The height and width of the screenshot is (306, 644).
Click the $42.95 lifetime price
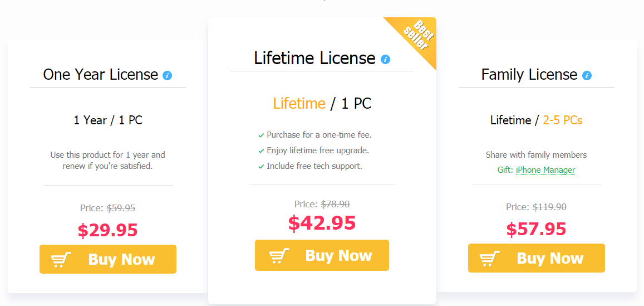coord(322,223)
